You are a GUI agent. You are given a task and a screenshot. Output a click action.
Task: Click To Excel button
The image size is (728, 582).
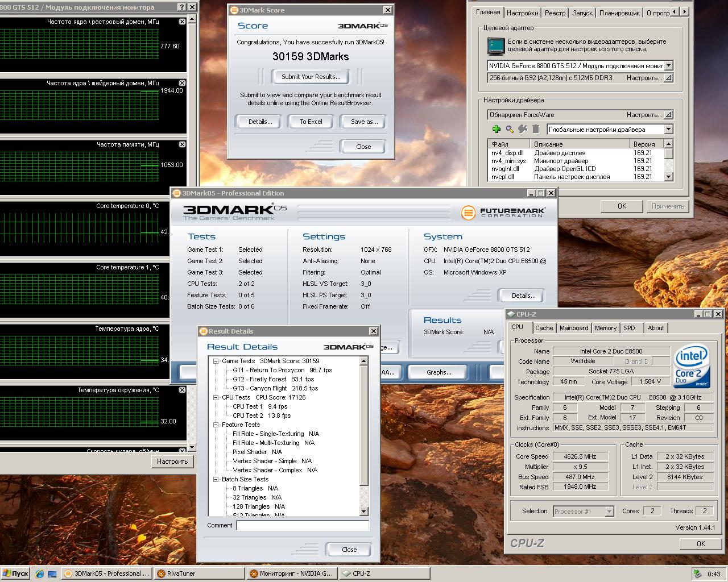311,122
